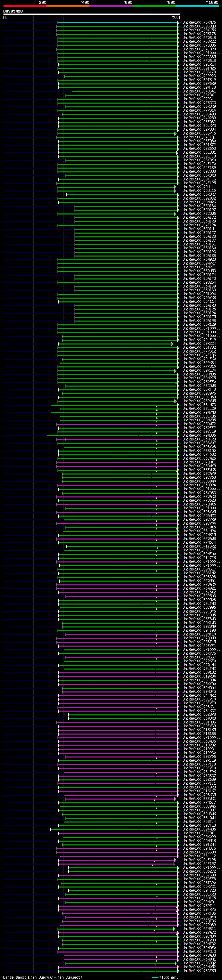Select label UniRef100_A9NYN8

(x=199, y=412)
